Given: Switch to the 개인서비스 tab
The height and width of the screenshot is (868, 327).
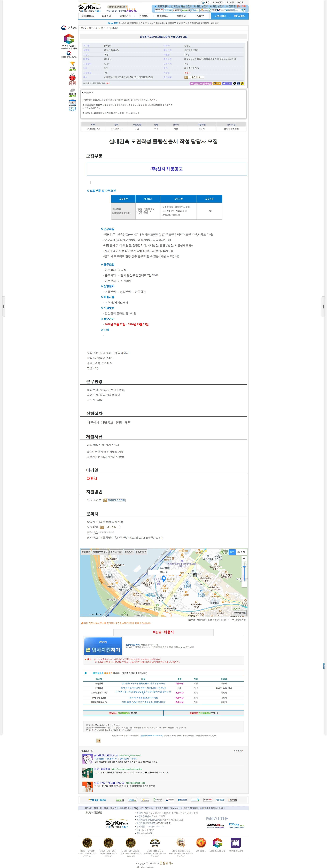Looking at the screenshot, I should (239, 16).
